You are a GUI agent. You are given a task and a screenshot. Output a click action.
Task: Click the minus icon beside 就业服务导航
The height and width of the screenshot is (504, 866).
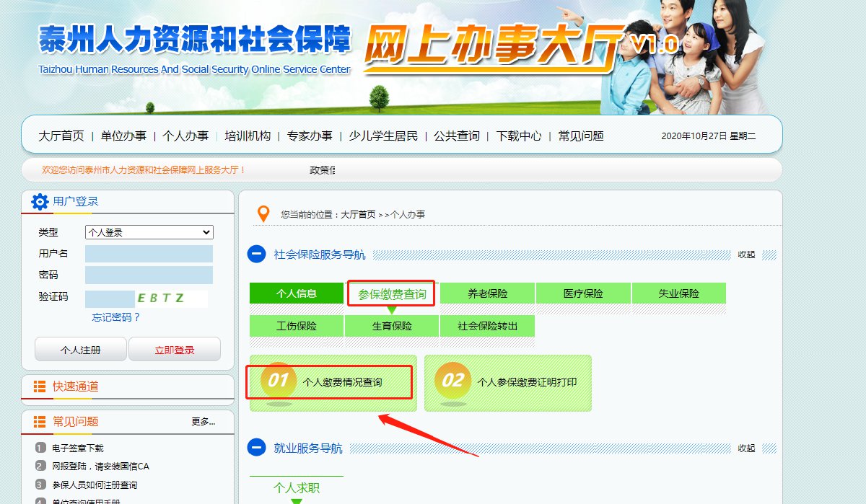[x=256, y=448]
